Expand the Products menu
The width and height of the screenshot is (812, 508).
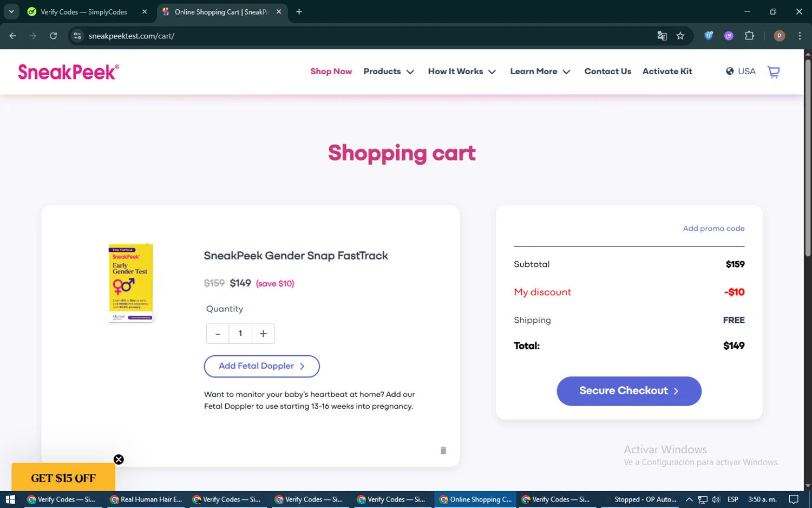click(x=389, y=71)
